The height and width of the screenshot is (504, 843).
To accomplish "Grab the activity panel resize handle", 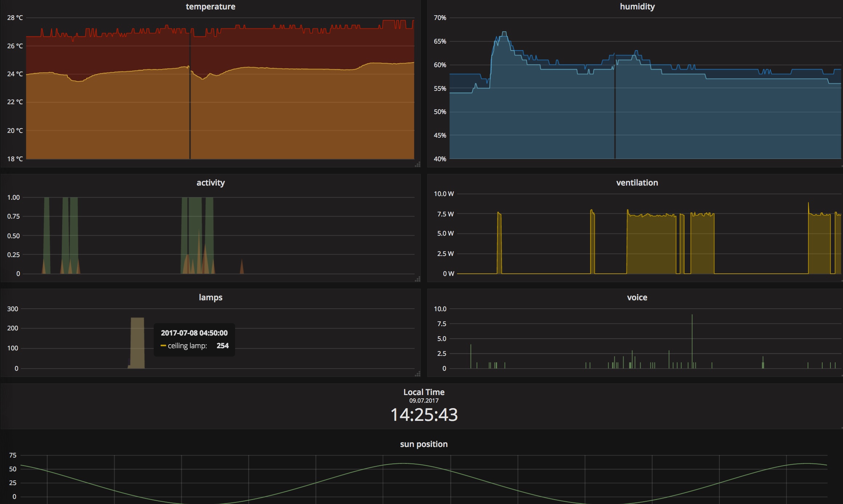I will click(418, 279).
